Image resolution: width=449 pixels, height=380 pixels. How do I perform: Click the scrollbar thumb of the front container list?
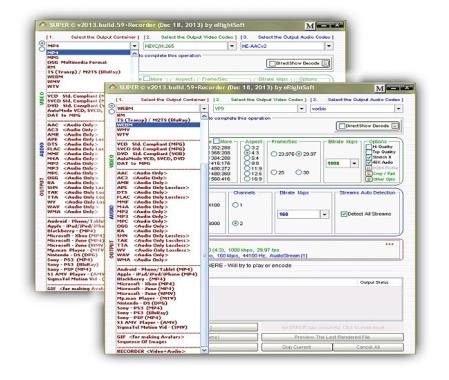[204, 255]
